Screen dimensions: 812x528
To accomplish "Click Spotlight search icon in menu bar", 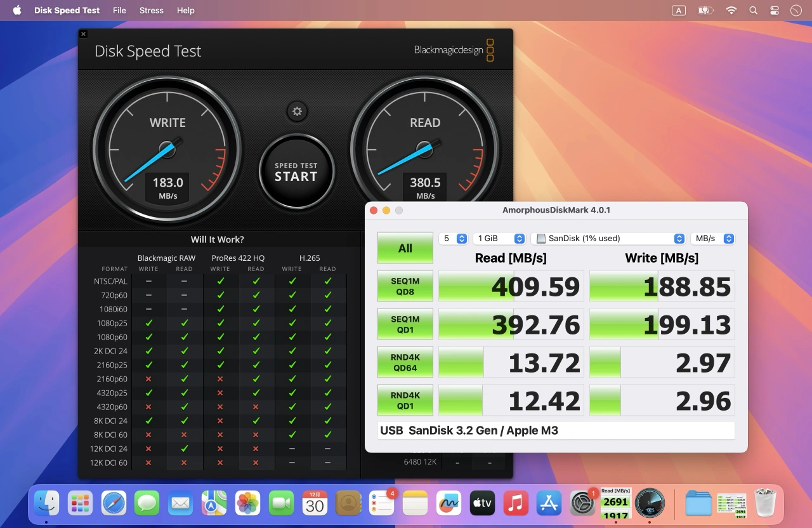I will 753,10.
